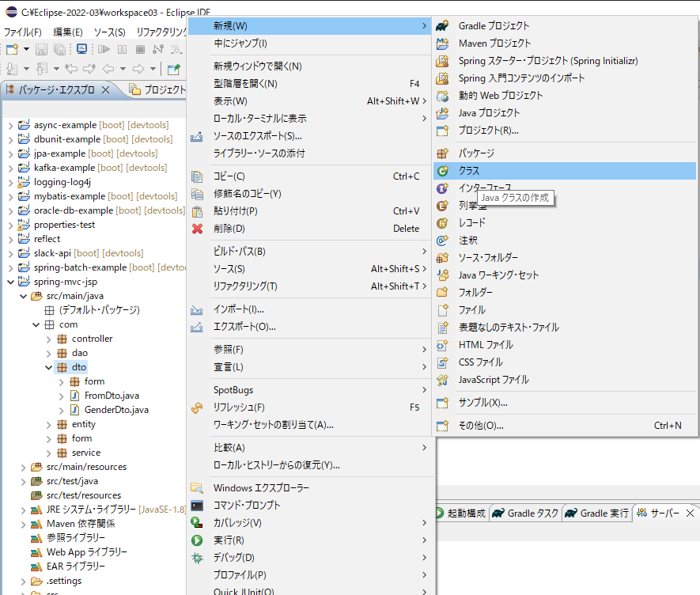The image size is (700, 595).
Task: Click the 注釈 annotation icon
Action: point(442,241)
